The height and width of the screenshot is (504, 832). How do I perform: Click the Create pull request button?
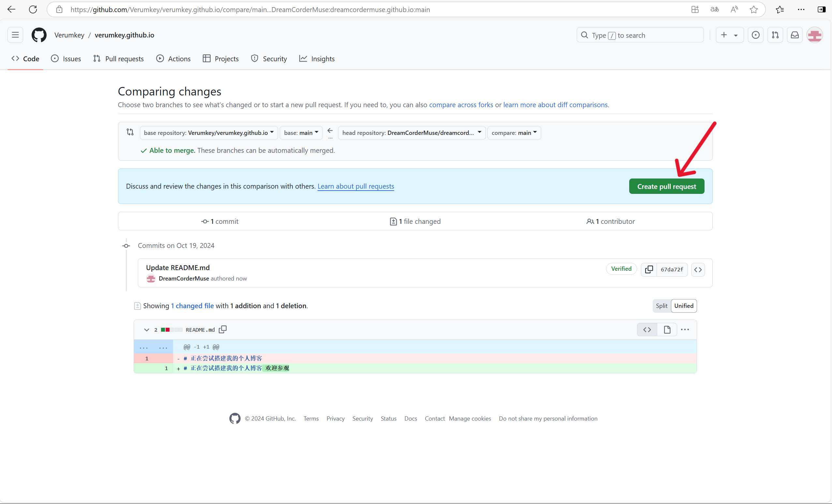666,186
